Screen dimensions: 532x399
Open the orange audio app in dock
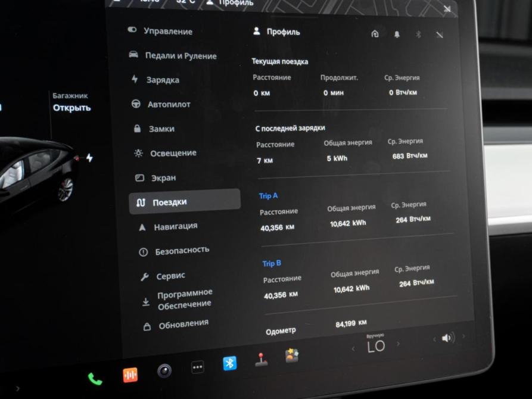pos(130,375)
